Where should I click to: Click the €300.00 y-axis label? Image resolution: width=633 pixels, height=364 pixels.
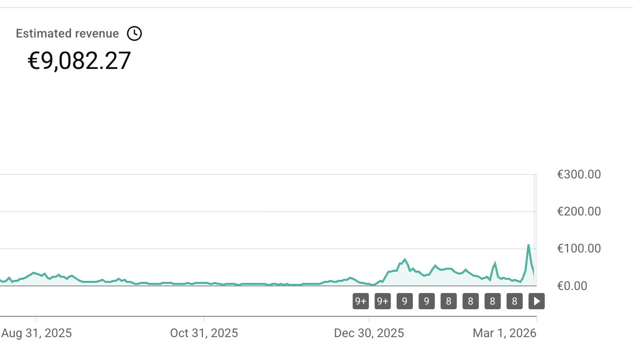tap(579, 174)
